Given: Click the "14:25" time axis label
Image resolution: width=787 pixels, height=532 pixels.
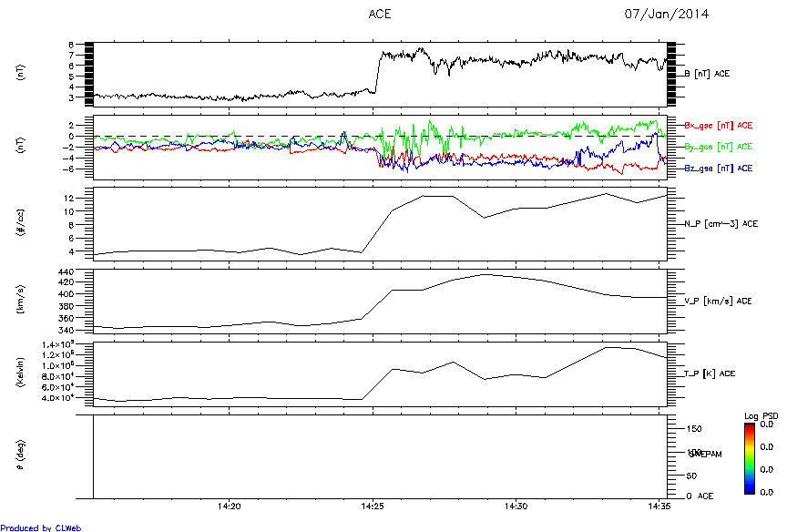Looking at the screenshot, I should tap(373, 506).
